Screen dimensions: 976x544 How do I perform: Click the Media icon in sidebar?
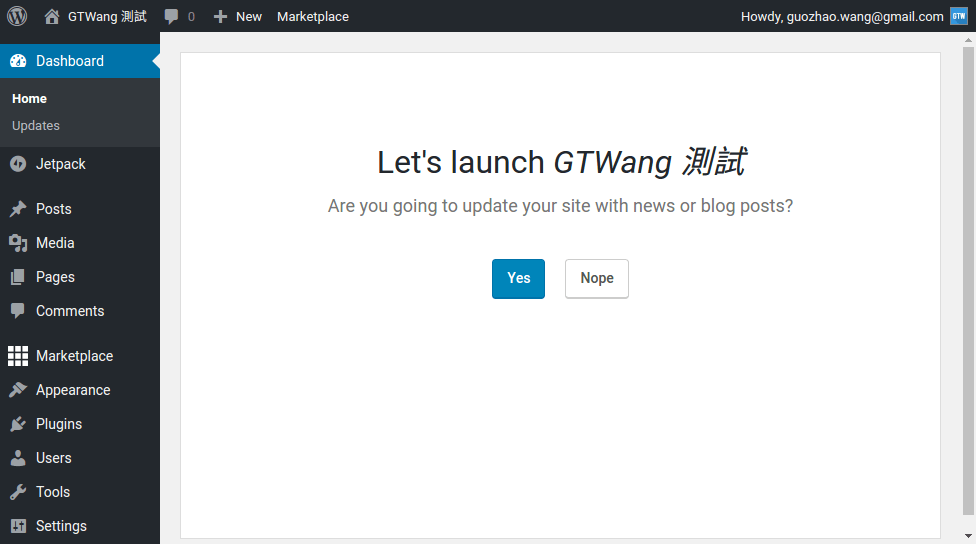pos(18,243)
